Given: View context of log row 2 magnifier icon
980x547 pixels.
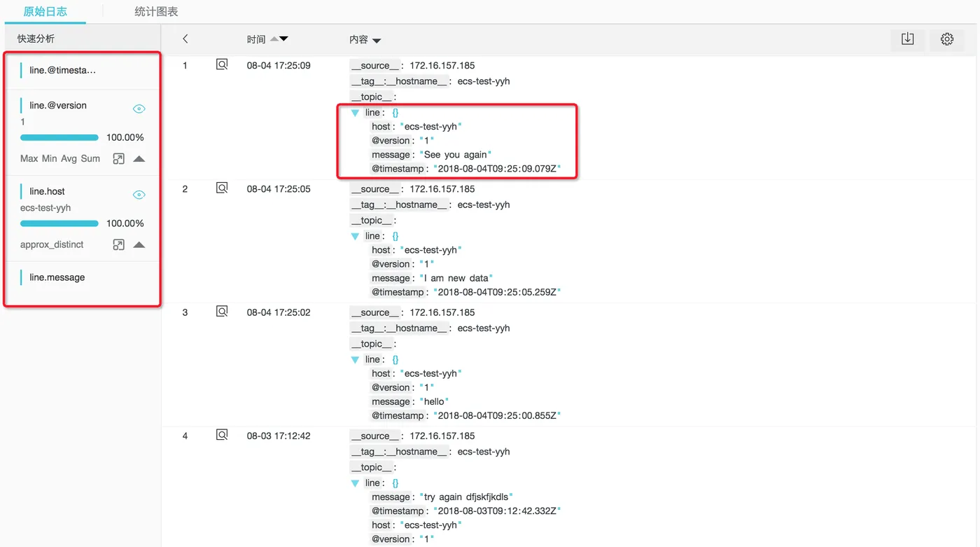Looking at the screenshot, I should point(222,188).
